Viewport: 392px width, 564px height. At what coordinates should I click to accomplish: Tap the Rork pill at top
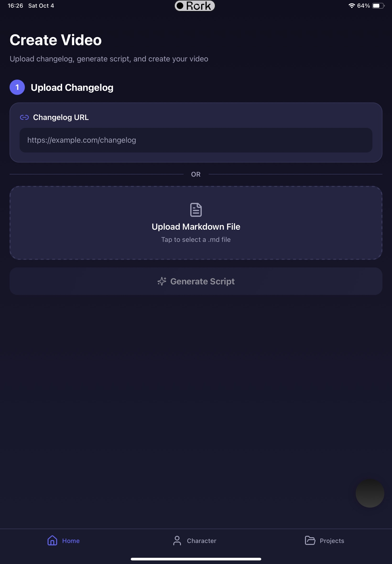pyautogui.click(x=195, y=6)
